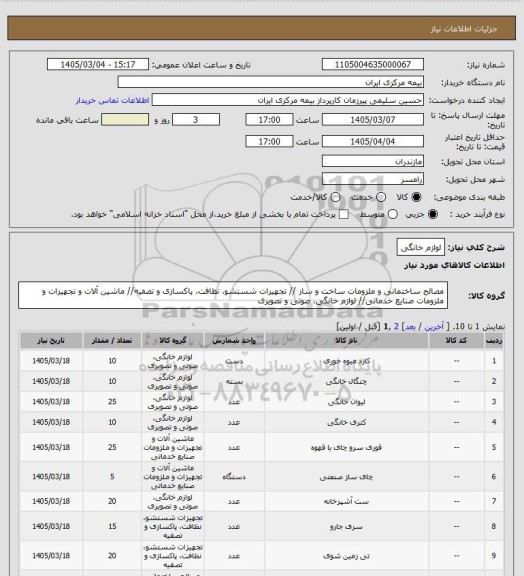
Task: Click unit بسته in چنگال خانگی row
Action: pos(234,382)
